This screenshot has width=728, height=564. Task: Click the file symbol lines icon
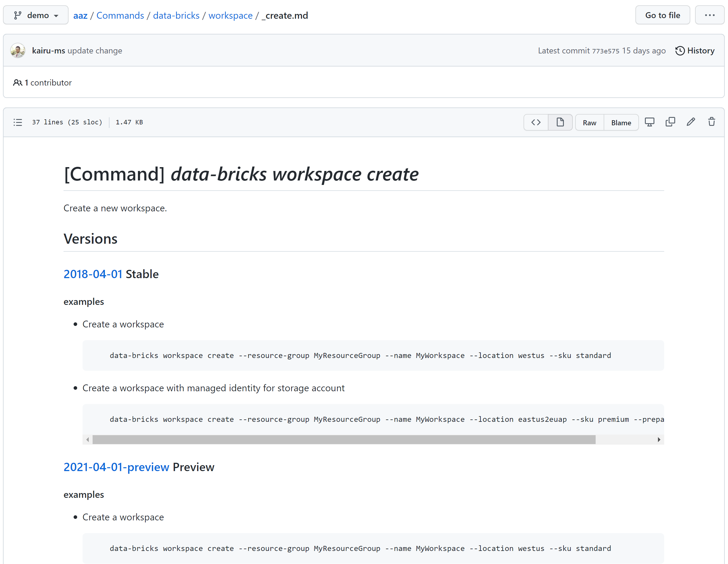coord(18,122)
